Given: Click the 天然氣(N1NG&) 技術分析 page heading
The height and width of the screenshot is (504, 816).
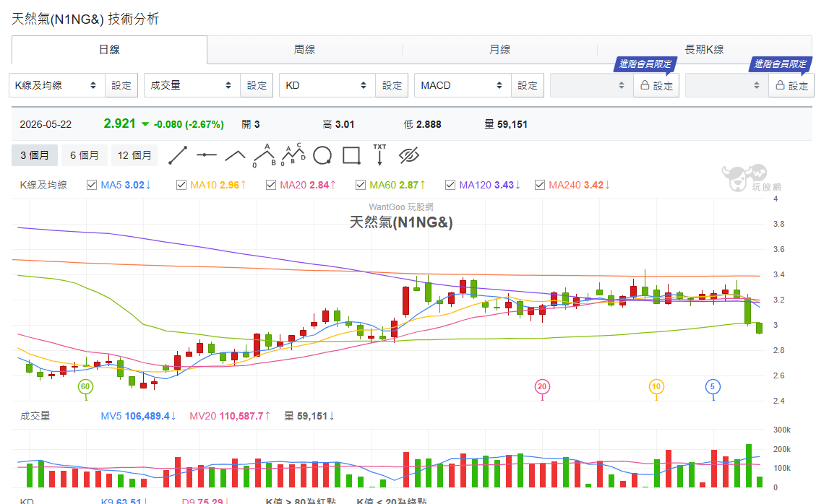Looking at the screenshot, I should pos(85,19).
